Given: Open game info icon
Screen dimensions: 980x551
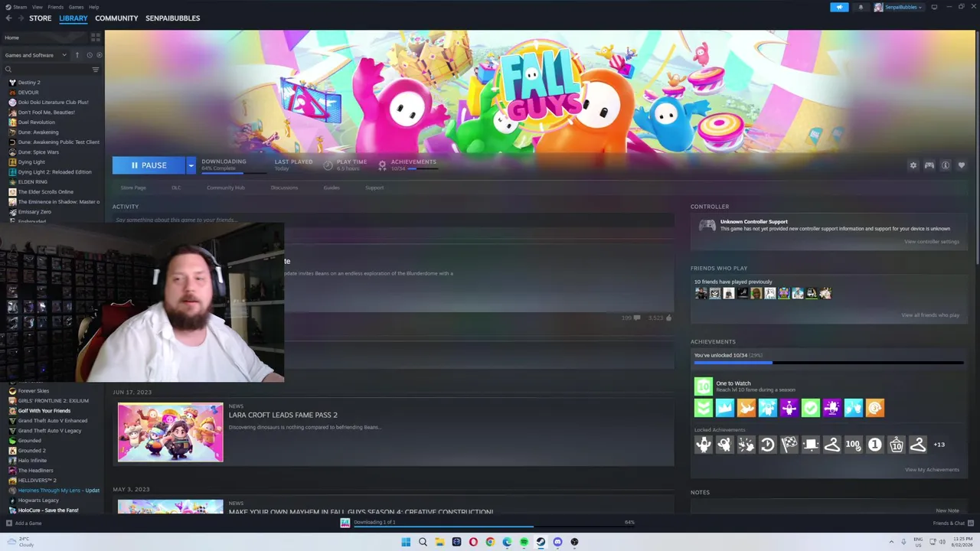Looking at the screenshot, I should coord(946,165).
